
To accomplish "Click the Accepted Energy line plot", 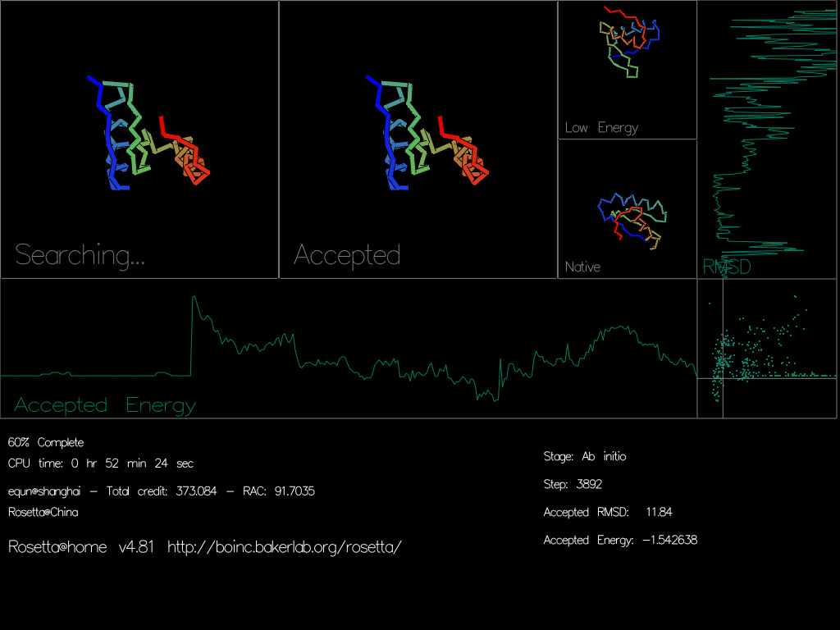I will point(348,348).
